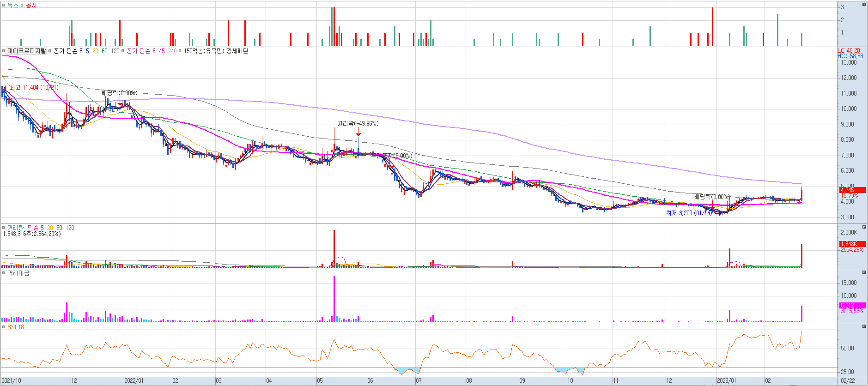The width and height of the screenshot is (868, 386).
Task: Select the green 60 price moving average period
Action: click(104, 51)
